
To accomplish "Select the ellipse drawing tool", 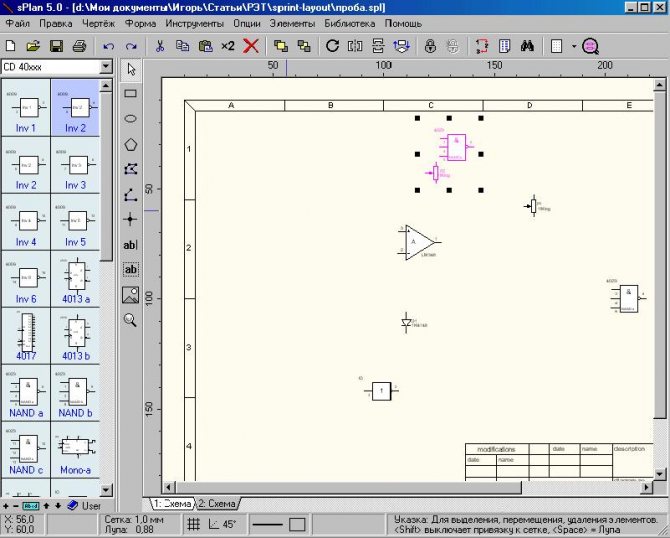I will pyautogui.click(x=130, y=118).
